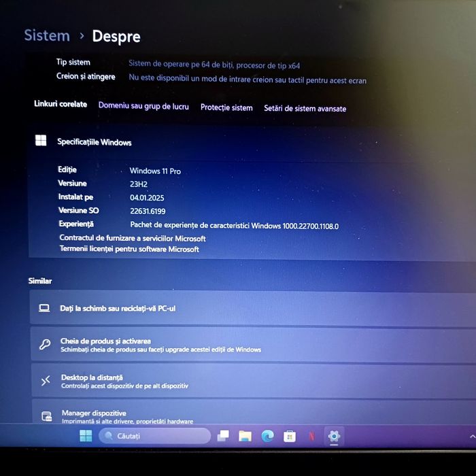Open Netflix from the taskbar
This screenshot has height=476, width=476.
tap(311, 437)
